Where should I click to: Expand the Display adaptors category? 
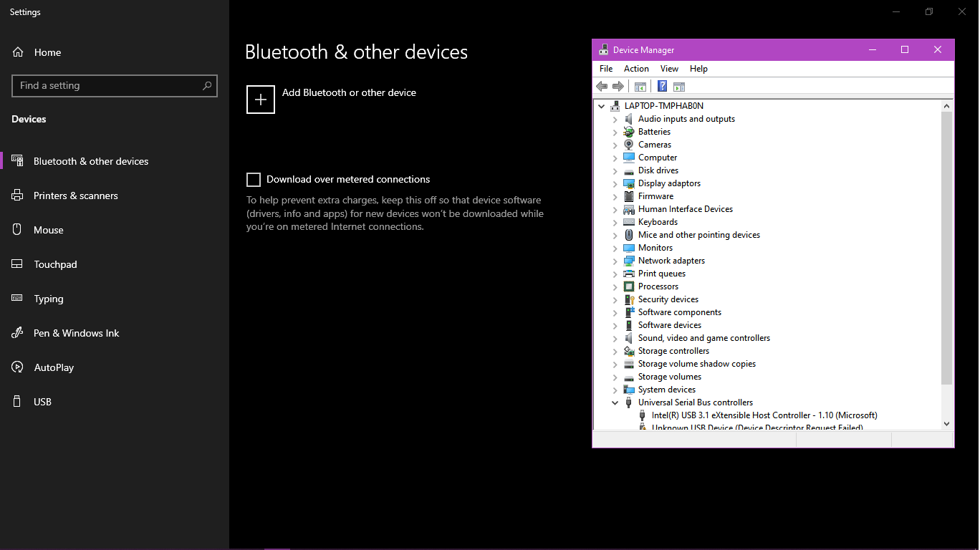coord(614,183)
